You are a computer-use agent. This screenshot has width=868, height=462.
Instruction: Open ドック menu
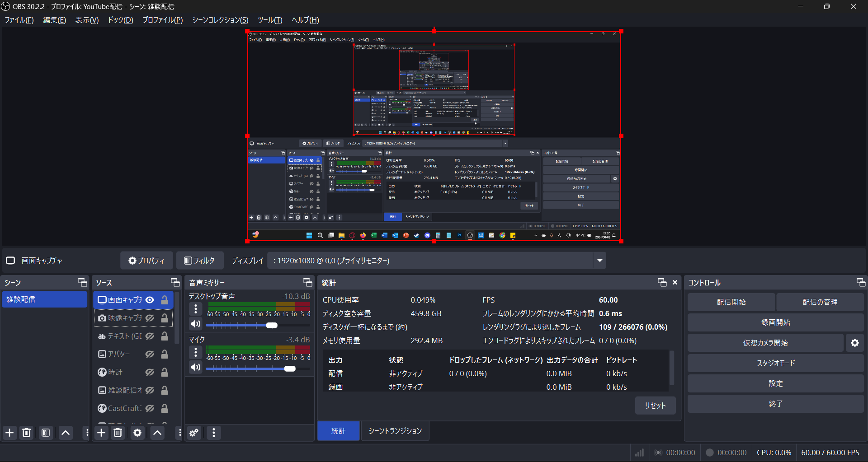point(120,20)
